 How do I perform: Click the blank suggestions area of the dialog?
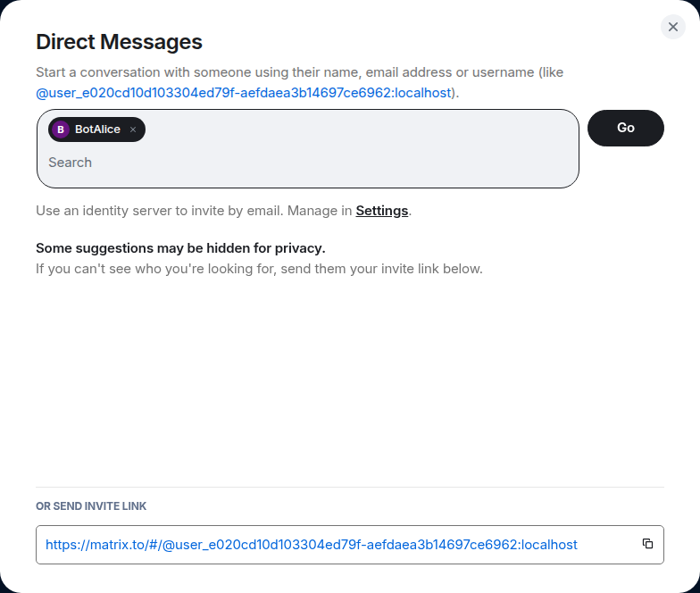click(x=350, y=375)
